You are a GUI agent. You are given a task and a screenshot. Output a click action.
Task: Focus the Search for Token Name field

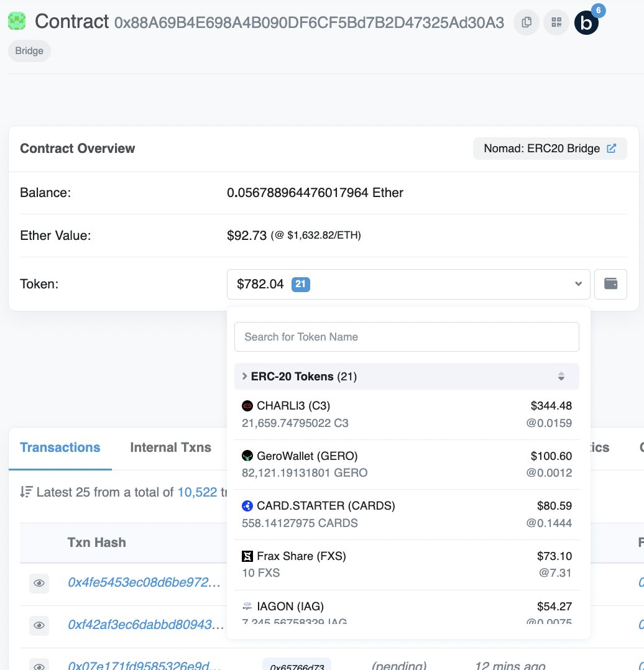click(407, 337)
